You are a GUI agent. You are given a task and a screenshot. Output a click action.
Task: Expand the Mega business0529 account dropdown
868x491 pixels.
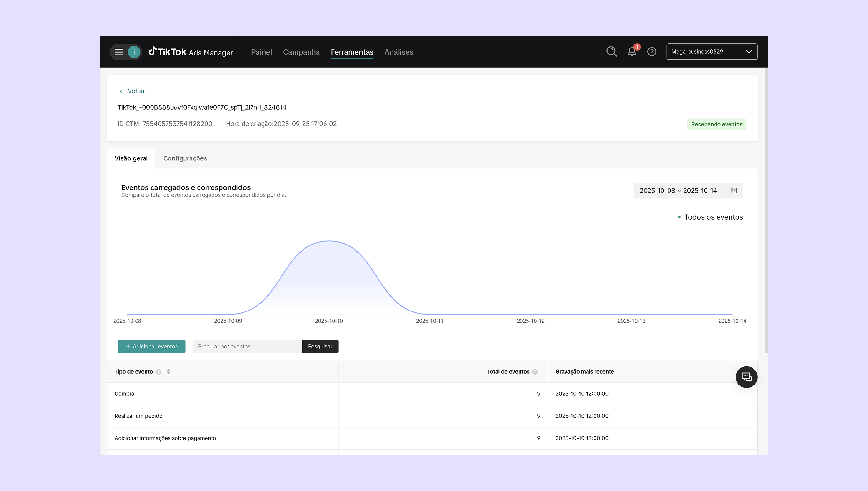(x=711, y=52)
